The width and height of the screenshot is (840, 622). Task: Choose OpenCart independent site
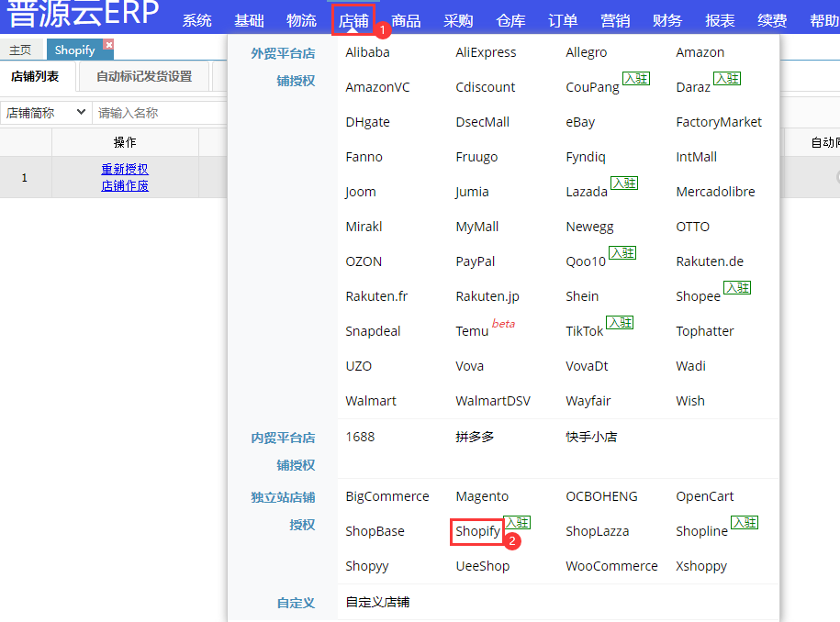[x=705, y=496]
